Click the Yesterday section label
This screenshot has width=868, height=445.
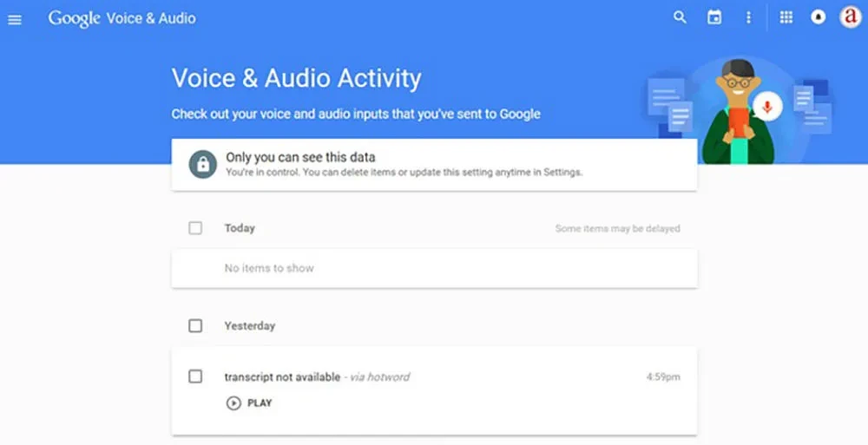250,325
